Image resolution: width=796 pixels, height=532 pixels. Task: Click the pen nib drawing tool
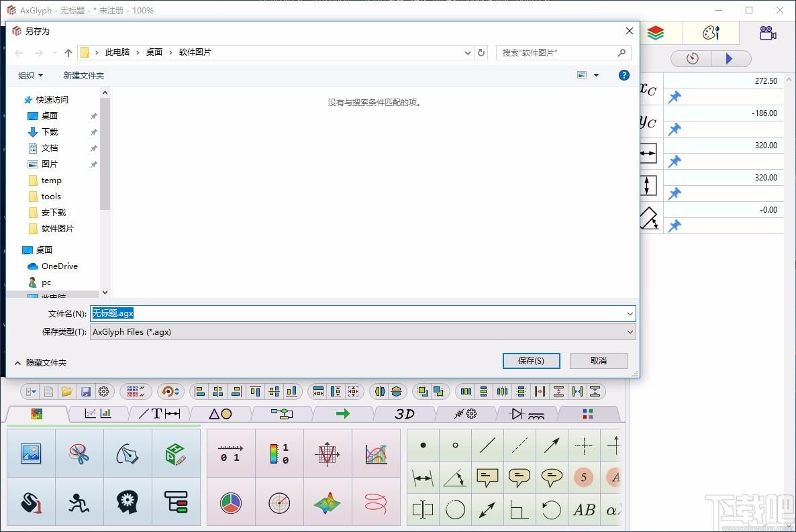click(128, 454)
